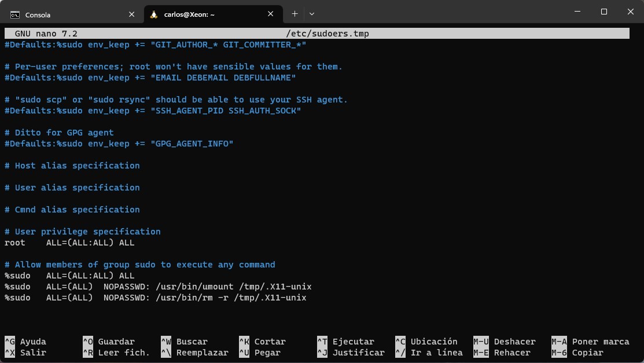644x363 pixels.
Task: Click the ^X Salir exit shortcut
Action: [25, 353]
